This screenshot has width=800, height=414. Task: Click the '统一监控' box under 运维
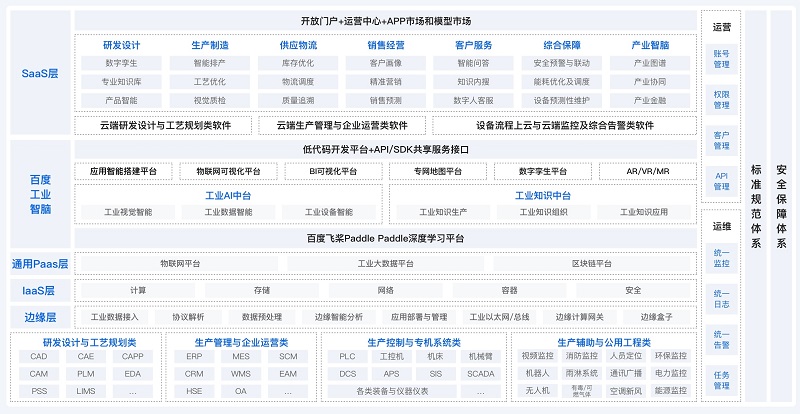tap(721, 258)
